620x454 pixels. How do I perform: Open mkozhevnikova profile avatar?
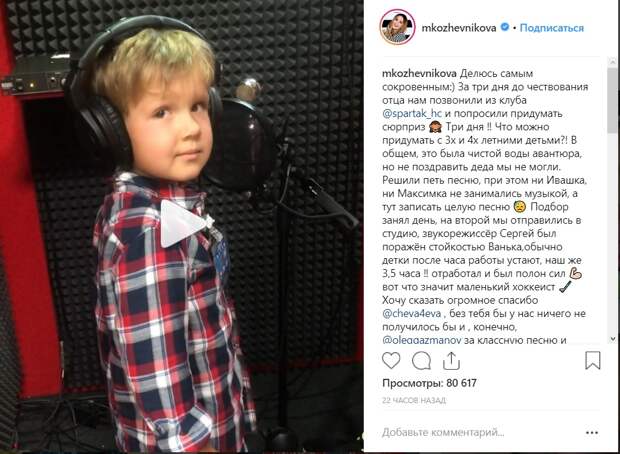[397, 27]
